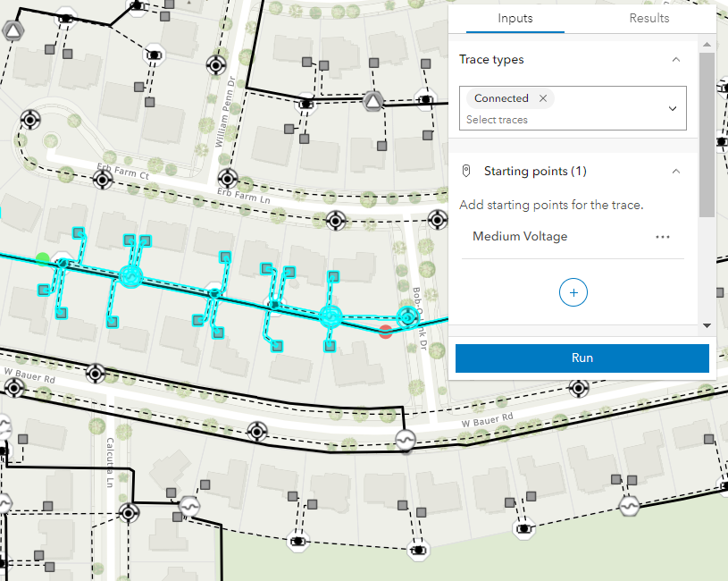
Task: Click the green starting point marker on map
Action: pos(42,259)
